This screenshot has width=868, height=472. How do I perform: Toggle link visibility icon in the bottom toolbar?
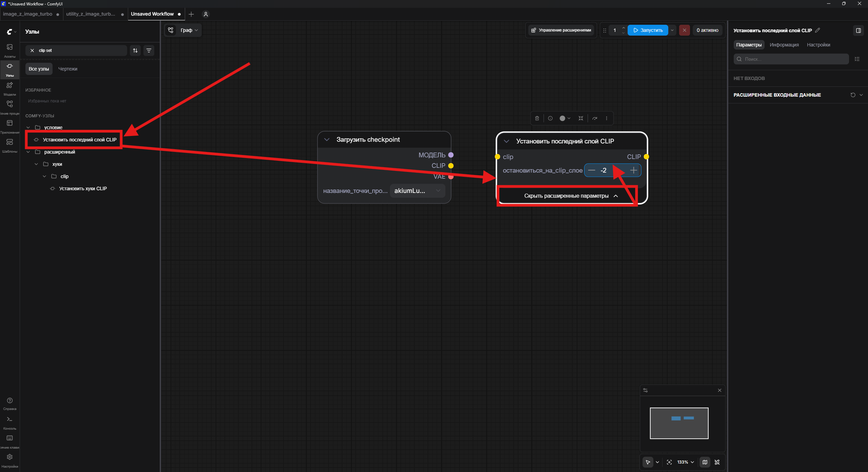(x=717, y=462)
